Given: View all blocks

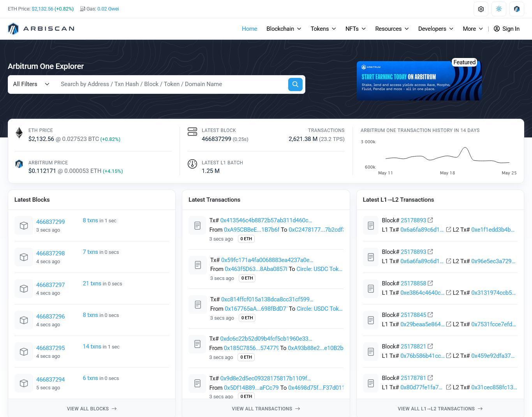Looking at the screenshot, I should (x=92, y=409).
